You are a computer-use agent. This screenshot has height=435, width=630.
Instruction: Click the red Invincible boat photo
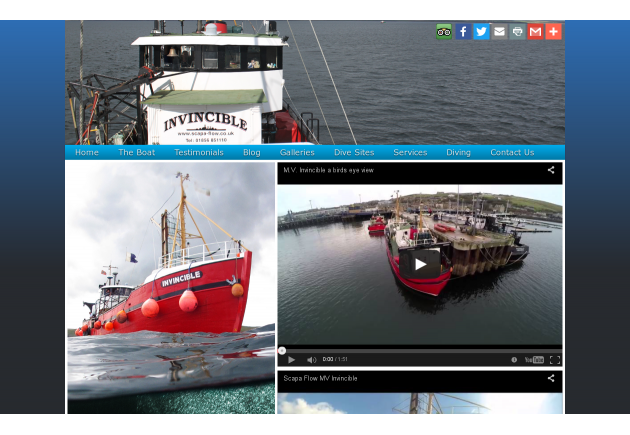pos(170,286)
